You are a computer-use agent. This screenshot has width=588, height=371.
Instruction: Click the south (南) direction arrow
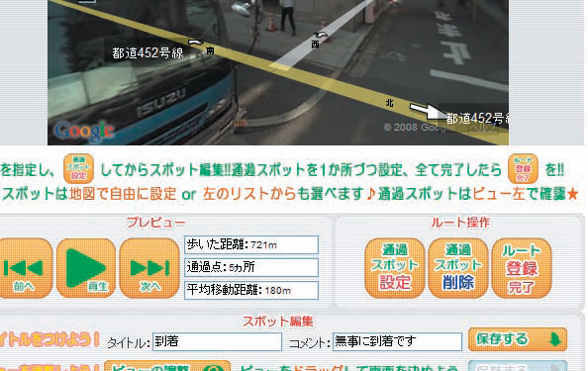coord(196,43)
